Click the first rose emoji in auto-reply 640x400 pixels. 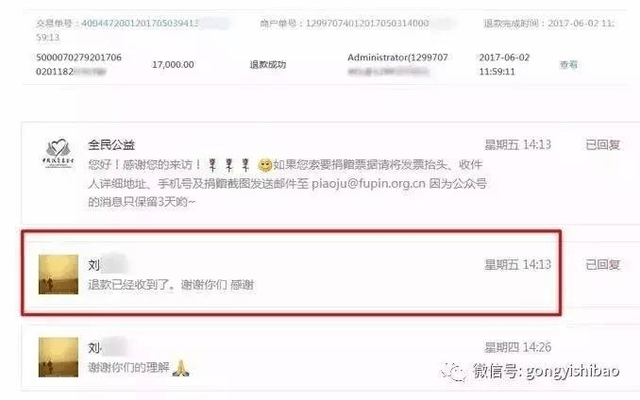[x=212, y=165]
